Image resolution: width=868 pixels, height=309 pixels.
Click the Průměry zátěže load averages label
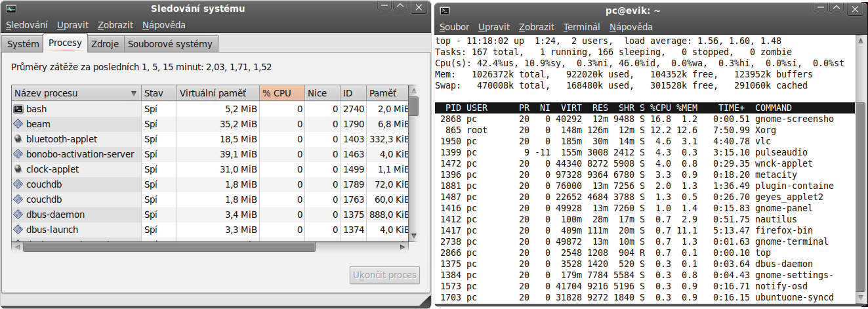(142, 67)
